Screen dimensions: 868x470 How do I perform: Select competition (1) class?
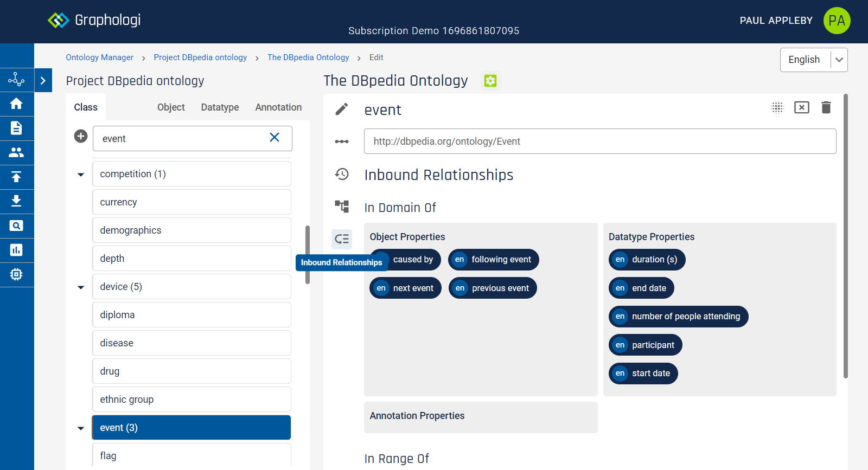(x=192, y=174)
